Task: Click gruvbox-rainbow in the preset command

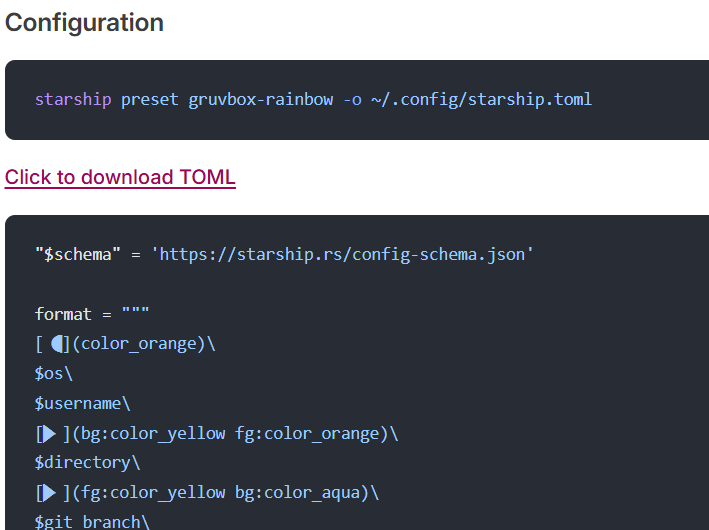Action: [260, 99]
